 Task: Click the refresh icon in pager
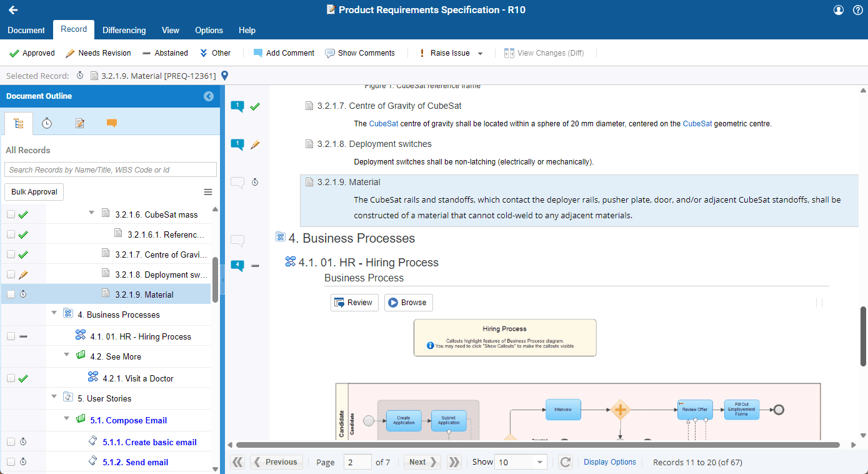[x=566, y=462]
